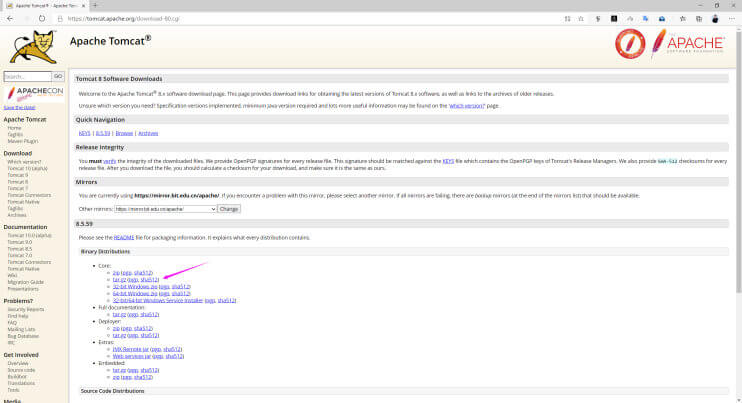Download 32-bit/64-bit Windows Service Installer
This screenshot has width=742, height=403.
pyautogui.click(x=158, y=300)
